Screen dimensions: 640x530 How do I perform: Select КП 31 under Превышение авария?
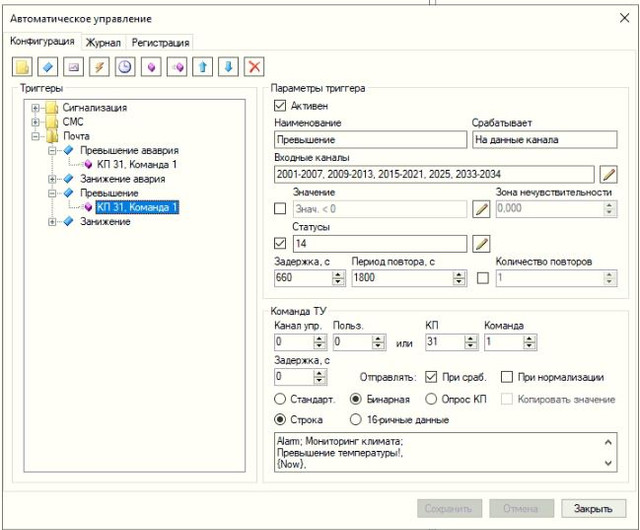coord(137,165)
